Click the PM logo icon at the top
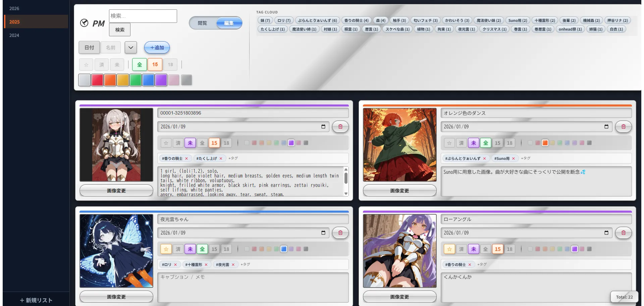Viewport: 644px width, 306px height. click(85, 23)
